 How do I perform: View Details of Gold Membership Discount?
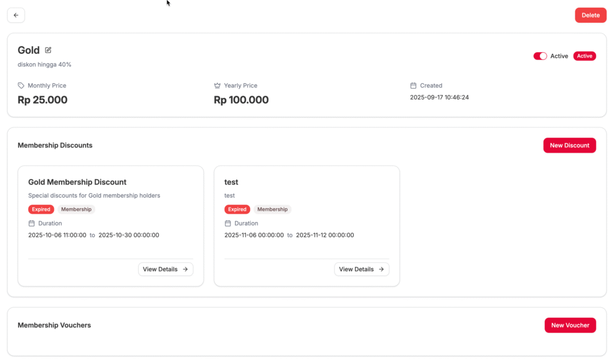tap(165, 269)
